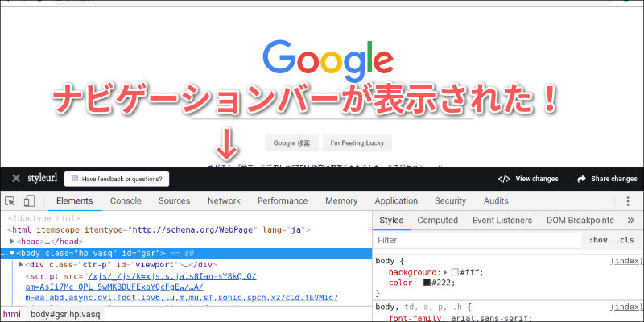Screen dimensions: 644x322
Task: Click the body selector in Styles
Action: [x=385, y=261]
